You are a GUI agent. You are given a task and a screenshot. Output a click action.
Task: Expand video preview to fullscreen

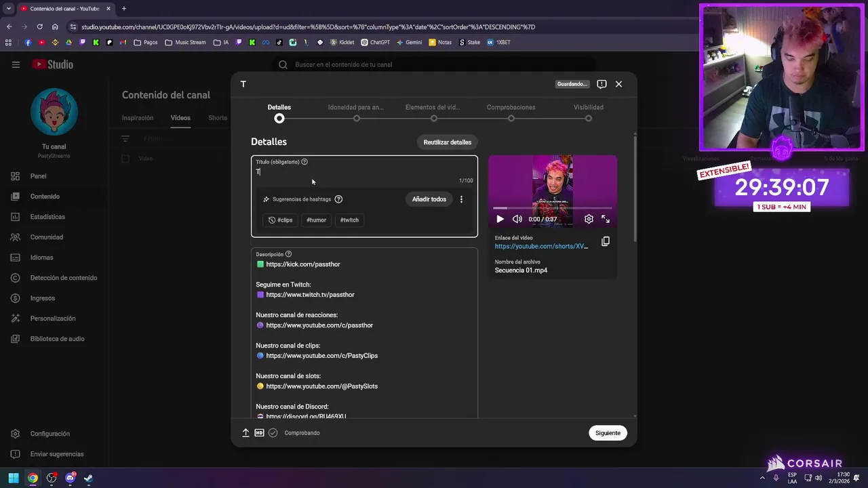click(606, 219)
